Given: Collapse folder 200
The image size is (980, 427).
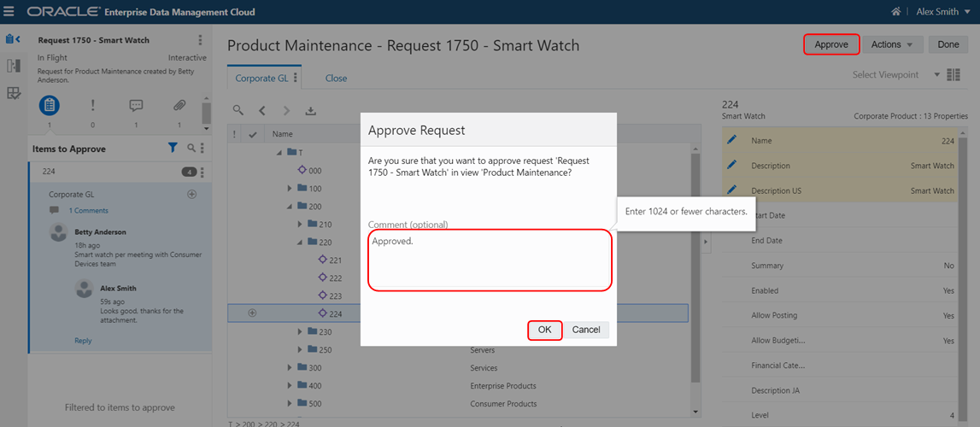Looking at the screenshot, I should click(x=290, y=207).
